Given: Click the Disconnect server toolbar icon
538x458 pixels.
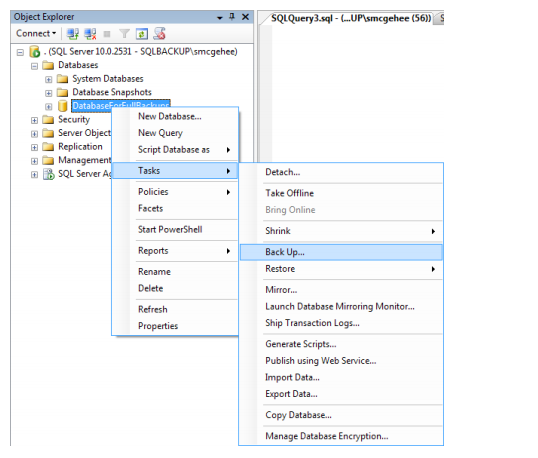Looking at the screenshot, I should 90,34.
